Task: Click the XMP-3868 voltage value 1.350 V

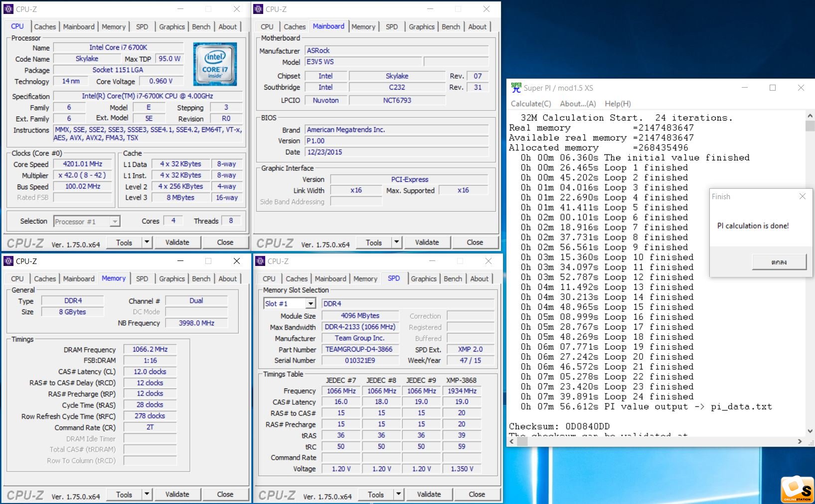Action: pos(462,469)
